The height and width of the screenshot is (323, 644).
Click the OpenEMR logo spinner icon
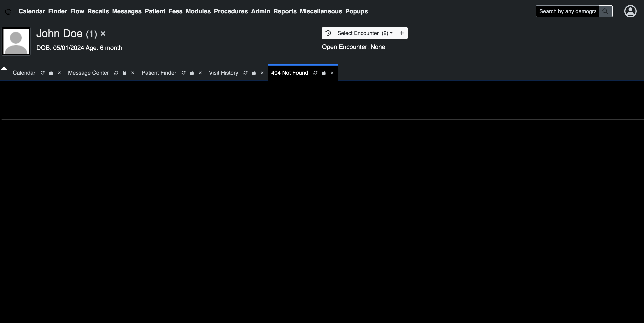[x=8, y=12]
